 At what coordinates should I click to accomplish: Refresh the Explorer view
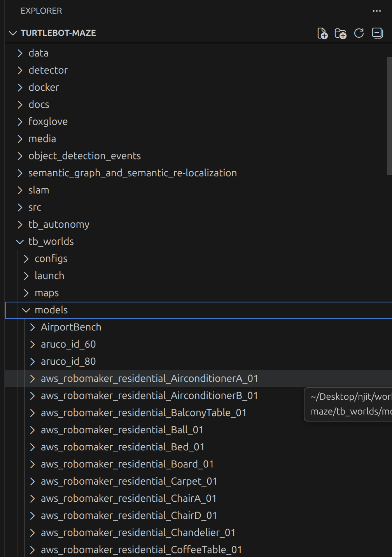coord(359,33)
